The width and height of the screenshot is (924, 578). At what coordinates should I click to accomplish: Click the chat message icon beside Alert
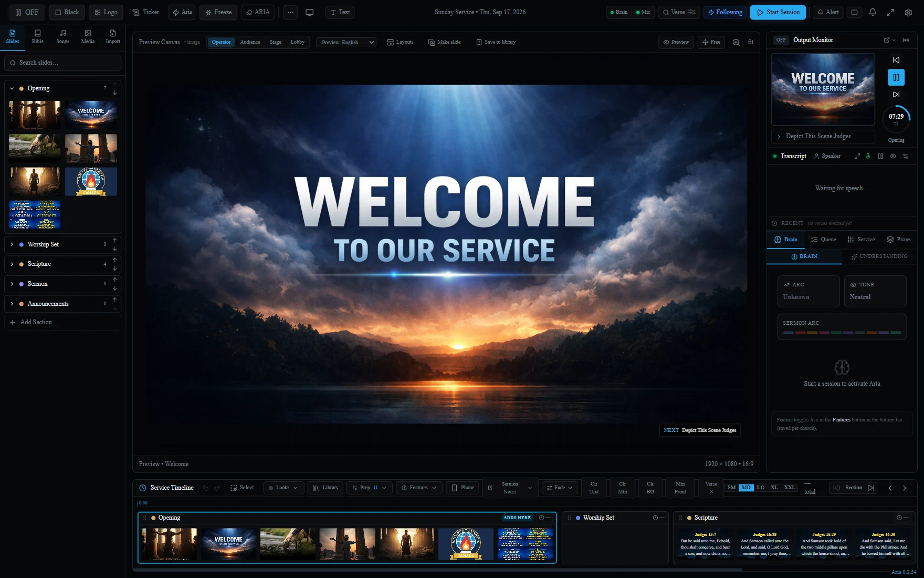point(855,12)
